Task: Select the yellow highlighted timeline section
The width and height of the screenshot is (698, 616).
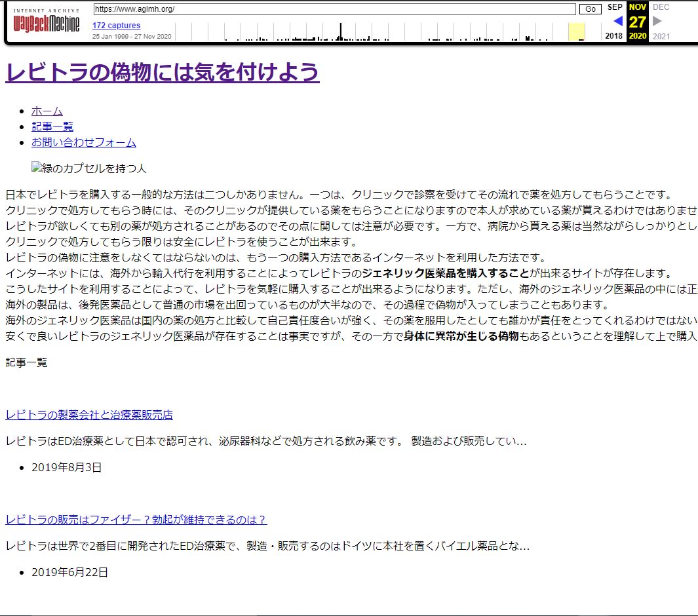Action: click(x=576, y=31)
